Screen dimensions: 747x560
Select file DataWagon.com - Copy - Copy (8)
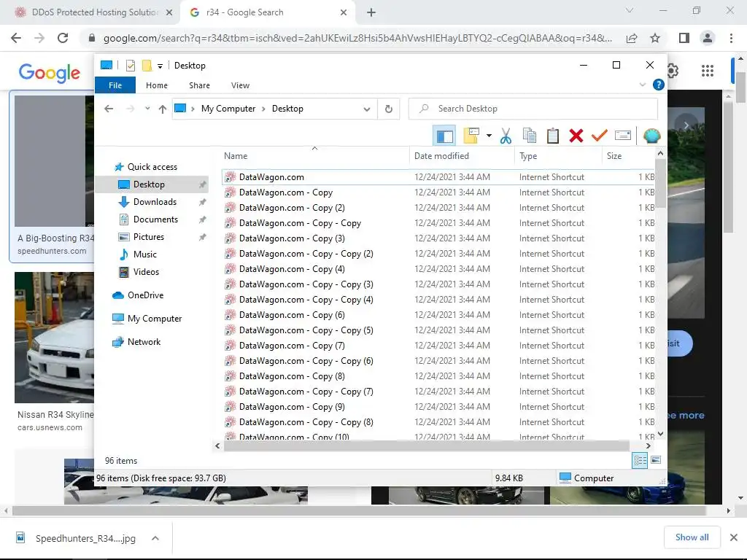(x=438, y=422)
